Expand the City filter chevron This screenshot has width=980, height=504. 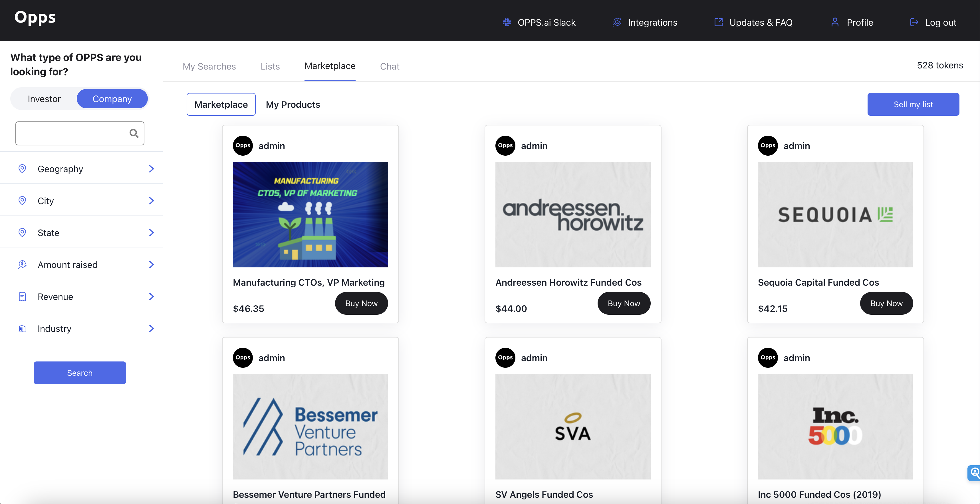pos(152,200)
